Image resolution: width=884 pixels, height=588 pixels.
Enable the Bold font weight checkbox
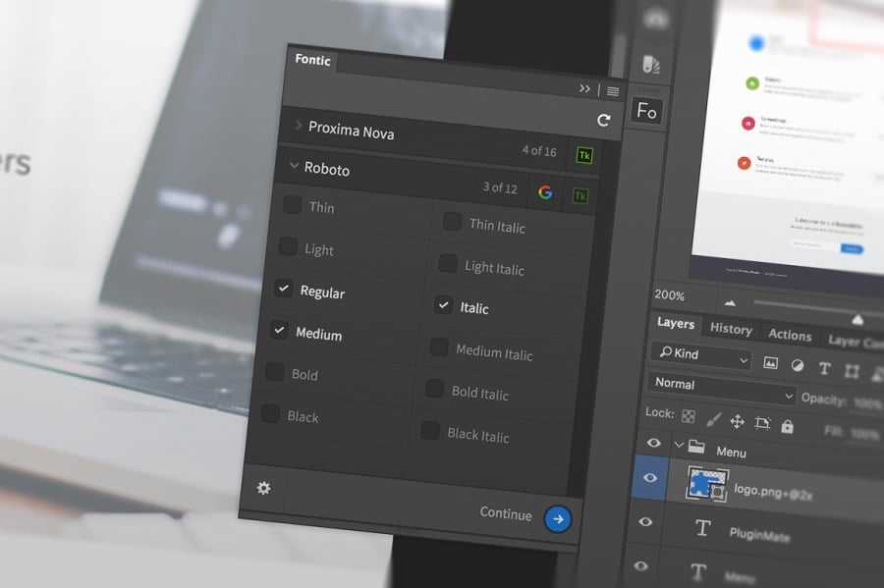(x=274, y=372)
